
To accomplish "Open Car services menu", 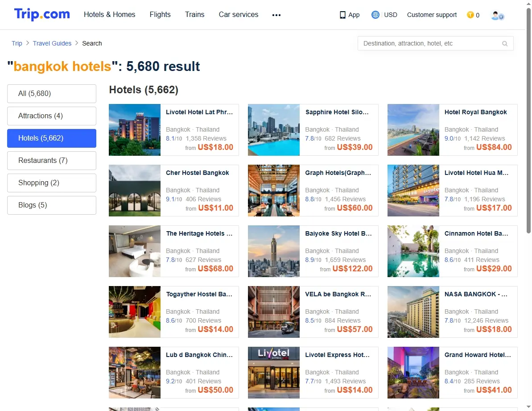I will coord(239,15).
